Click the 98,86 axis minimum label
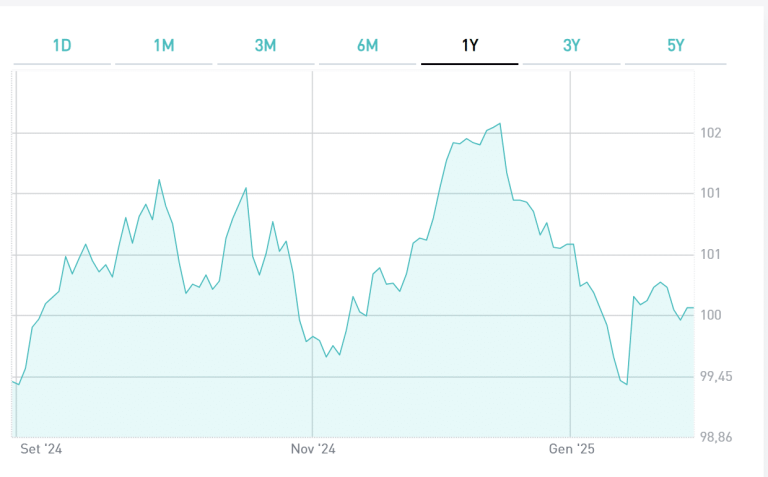Screen dimensions: 768x477 click(x=716, y=438)
